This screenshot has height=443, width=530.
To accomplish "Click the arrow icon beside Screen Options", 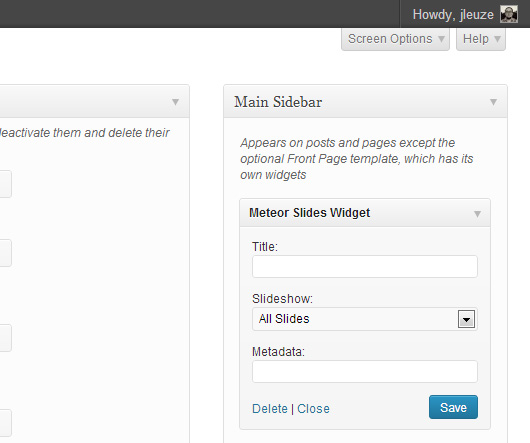I will [441, 39].
